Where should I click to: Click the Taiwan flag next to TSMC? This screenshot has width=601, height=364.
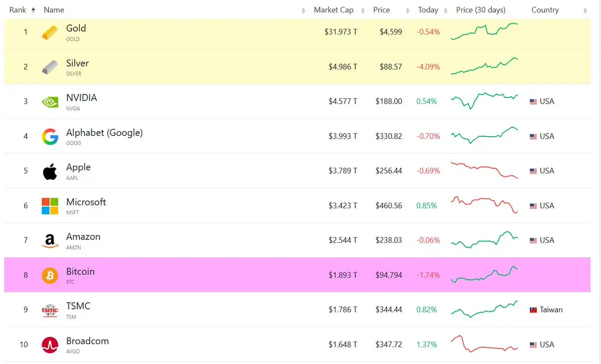(533, 310)
